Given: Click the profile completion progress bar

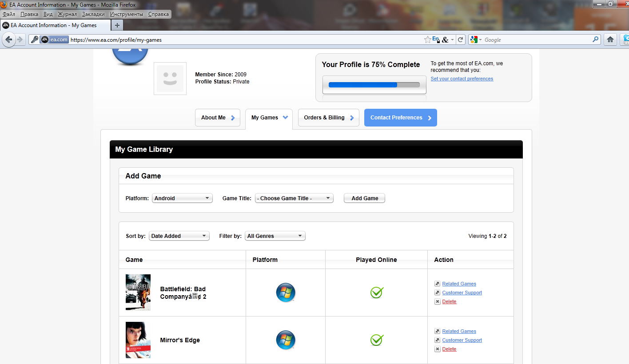Looking at the screenshot, I should pyautogui.click(x=374, y=85).
